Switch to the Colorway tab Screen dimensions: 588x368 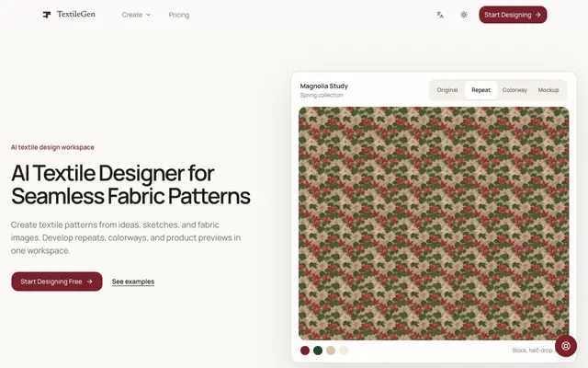[514, 90]
